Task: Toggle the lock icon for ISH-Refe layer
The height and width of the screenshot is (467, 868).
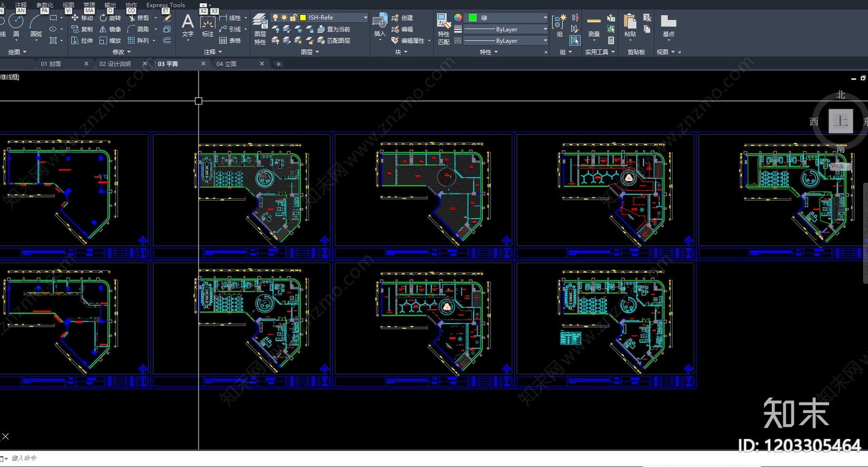Action: [x=293, y=18]
